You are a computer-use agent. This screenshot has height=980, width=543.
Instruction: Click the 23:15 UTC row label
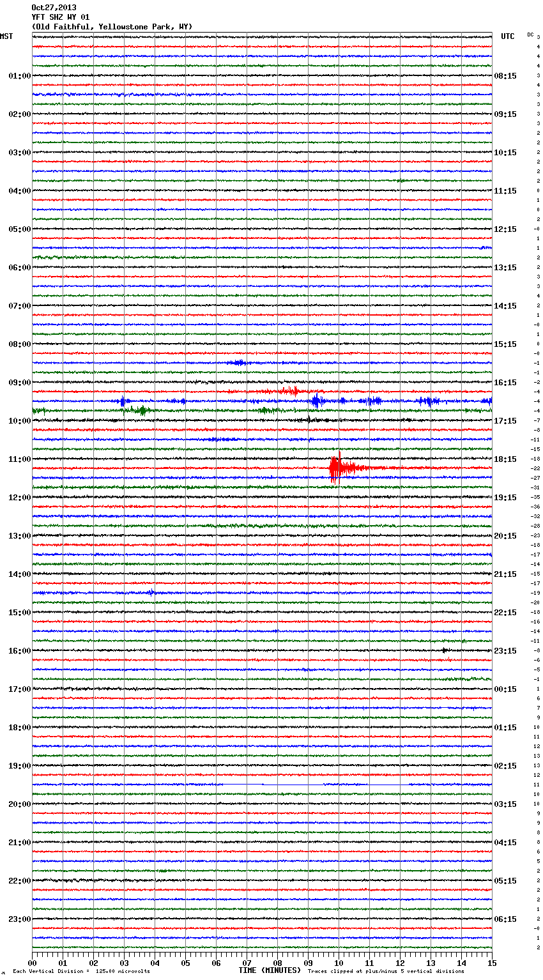point(505,651)
